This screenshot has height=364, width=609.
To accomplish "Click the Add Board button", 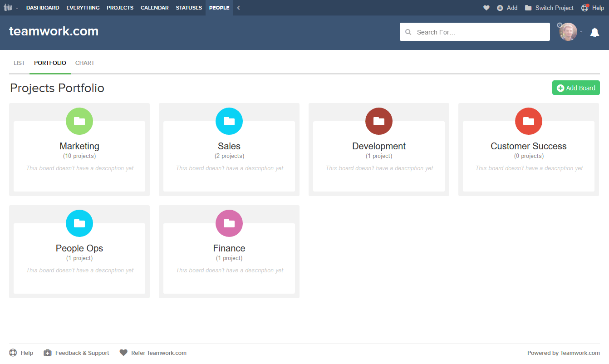I will tap(576, 88).
